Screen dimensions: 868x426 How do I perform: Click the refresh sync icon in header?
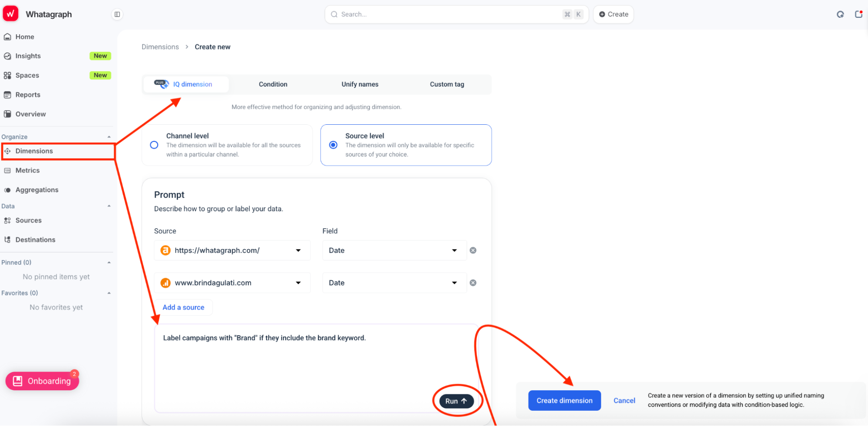click(x=840, y=14)
